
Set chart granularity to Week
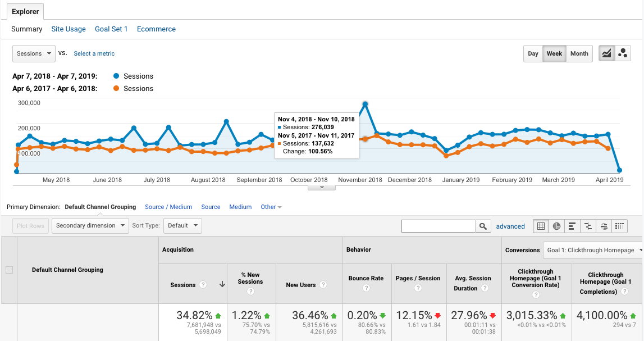[x=555, y=53]
